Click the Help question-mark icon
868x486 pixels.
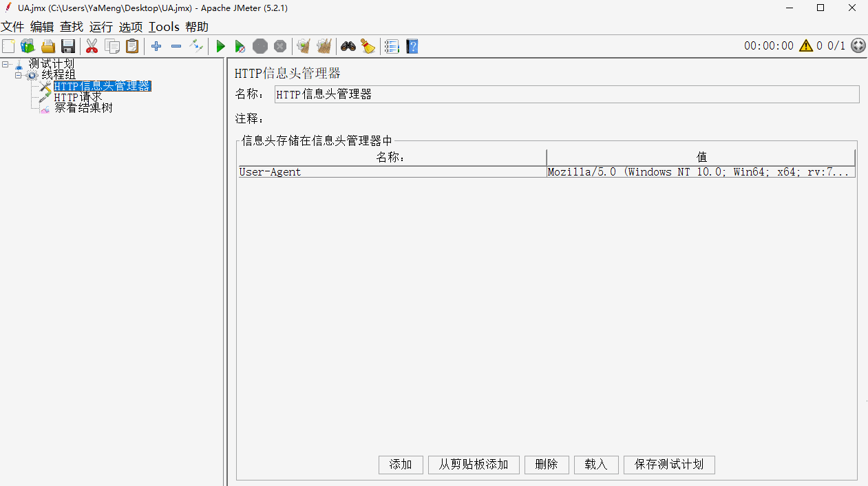point(412,46)
